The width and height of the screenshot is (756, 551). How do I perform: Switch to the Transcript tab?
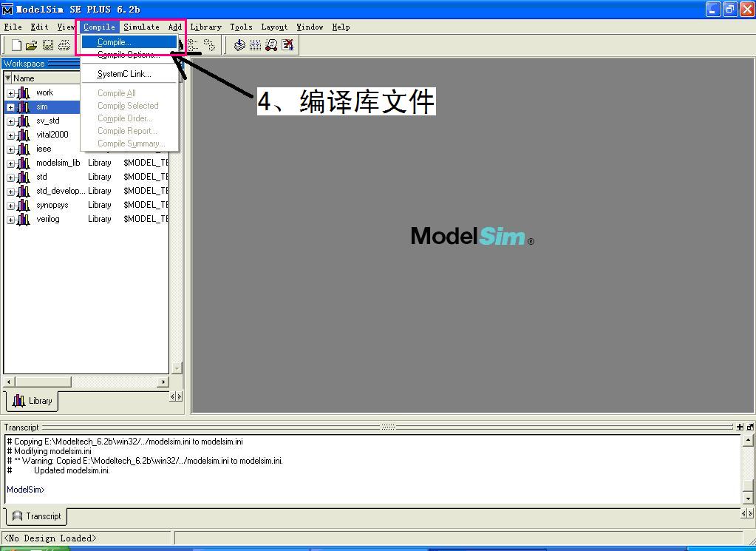37,516
